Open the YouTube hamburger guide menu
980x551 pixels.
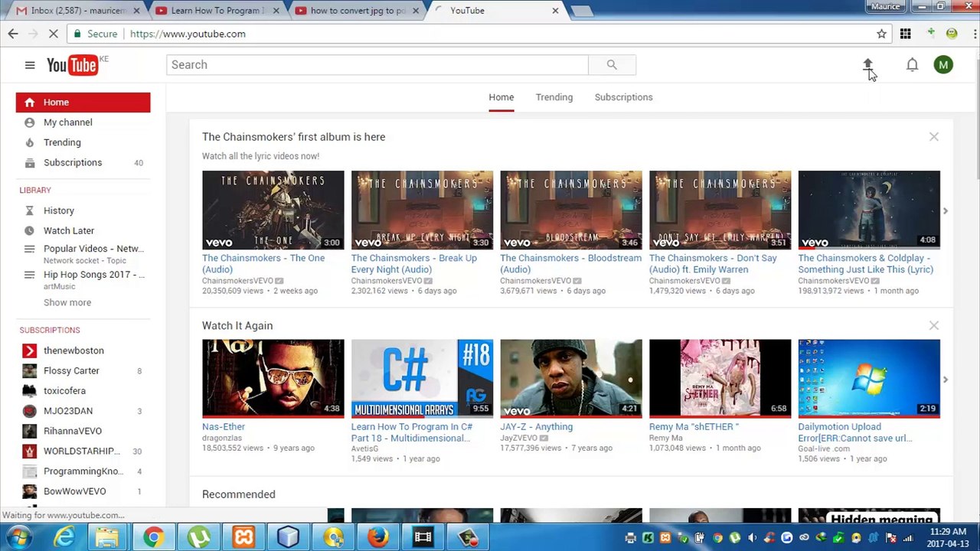[30, 65]
